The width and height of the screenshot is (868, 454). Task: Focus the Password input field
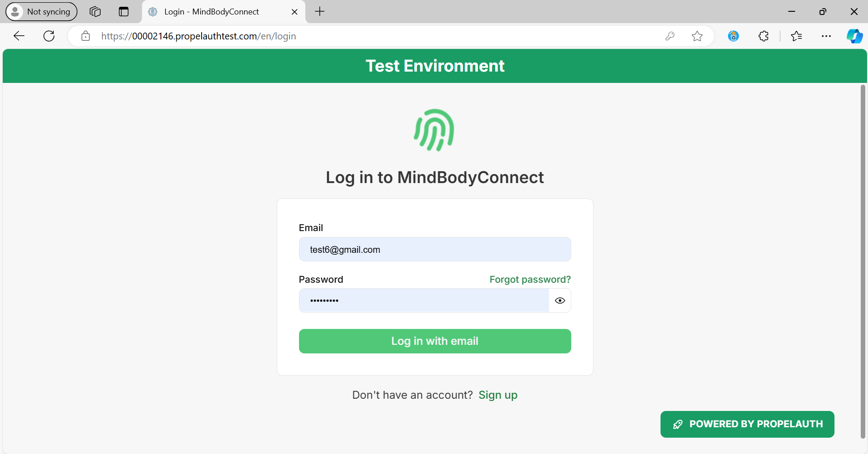click(424, 300)
